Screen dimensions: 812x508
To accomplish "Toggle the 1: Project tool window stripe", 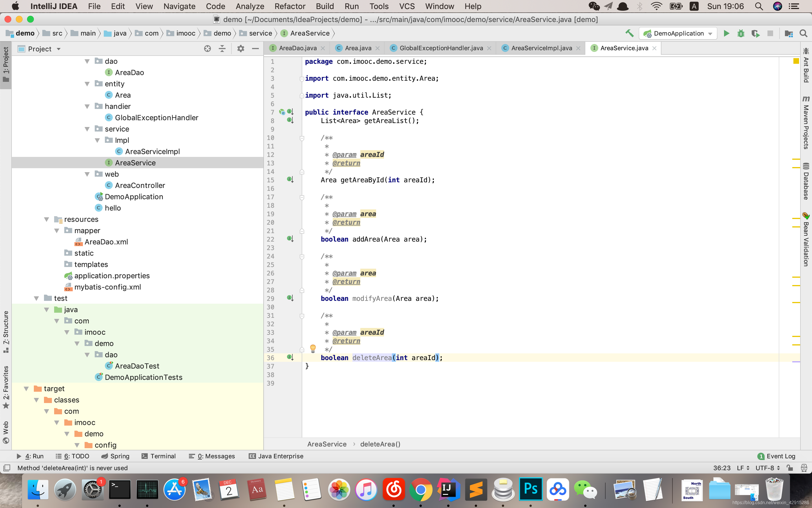I will [6, 65].
